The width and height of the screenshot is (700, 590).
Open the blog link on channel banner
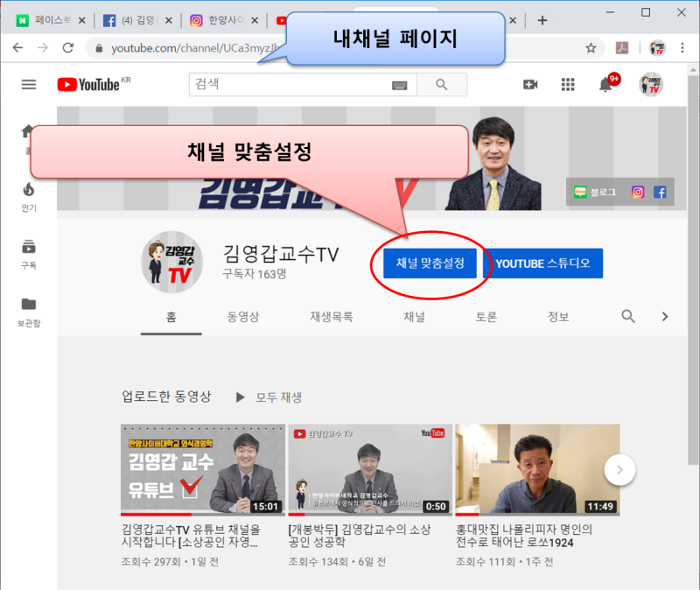coord(595,192)
